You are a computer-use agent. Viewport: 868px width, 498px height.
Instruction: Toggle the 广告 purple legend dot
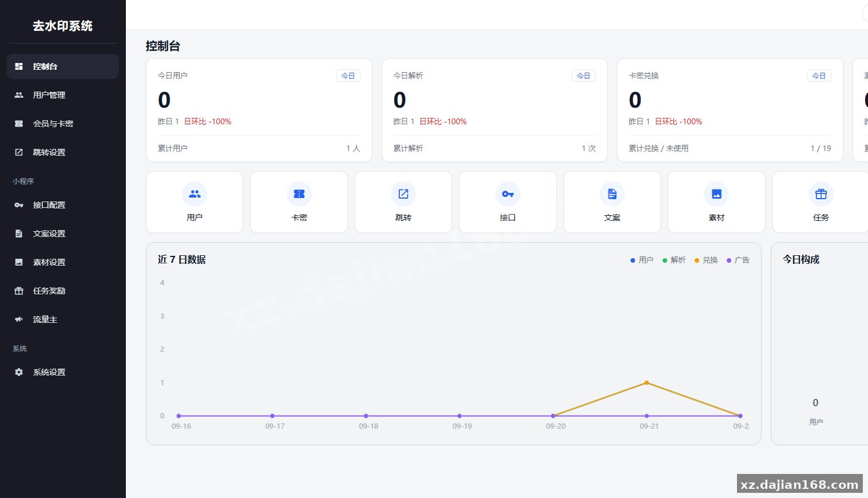pyautogui.click(x=729, y=260)
